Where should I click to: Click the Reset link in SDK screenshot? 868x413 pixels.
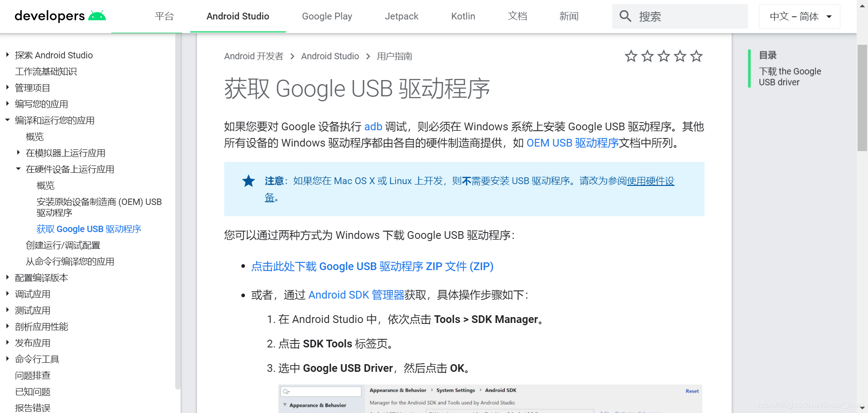coord(692,391)
